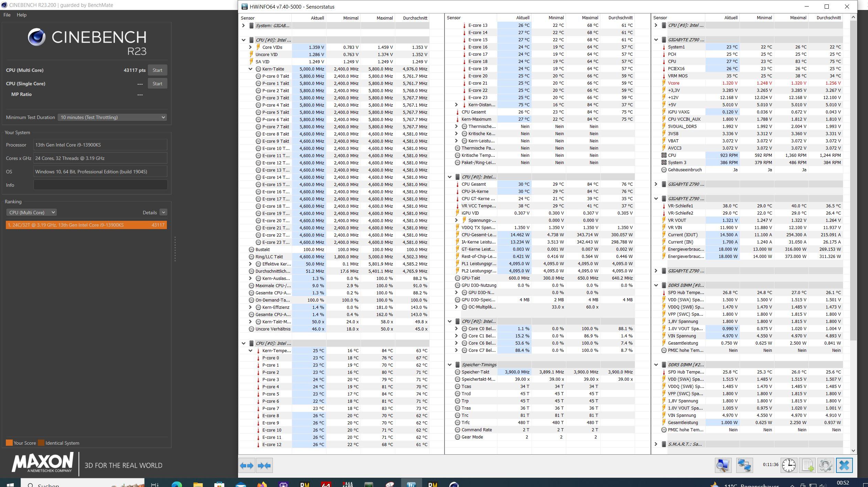Viewport: 868px width, 487px height.
Task: Click taskbar clock showing 00:52
Action: pos(843,483)
